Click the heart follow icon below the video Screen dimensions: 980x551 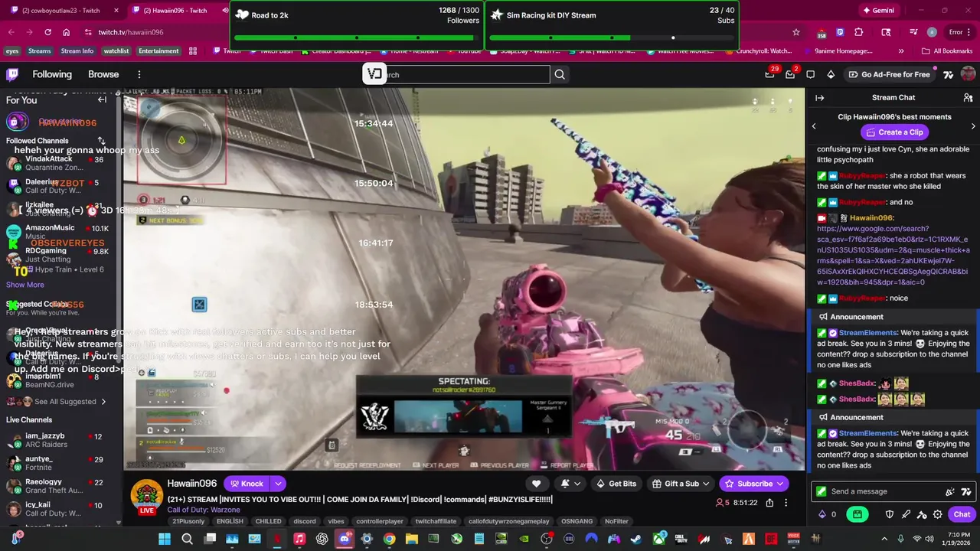tap(536, 484)
